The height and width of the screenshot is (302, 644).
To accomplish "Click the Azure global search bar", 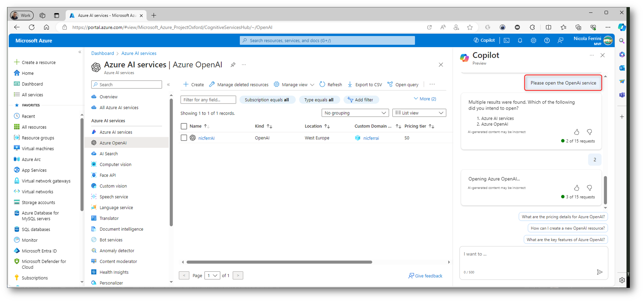I will (327, 40).
